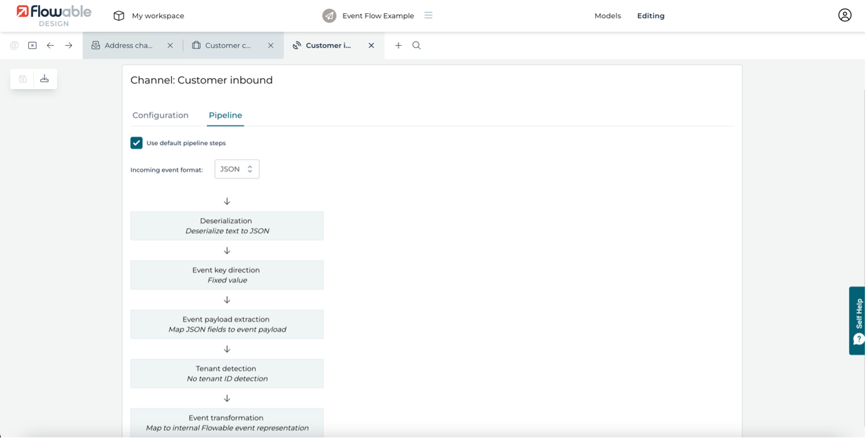Click the close-all-tabs box icon

click(x=32, y=46)
